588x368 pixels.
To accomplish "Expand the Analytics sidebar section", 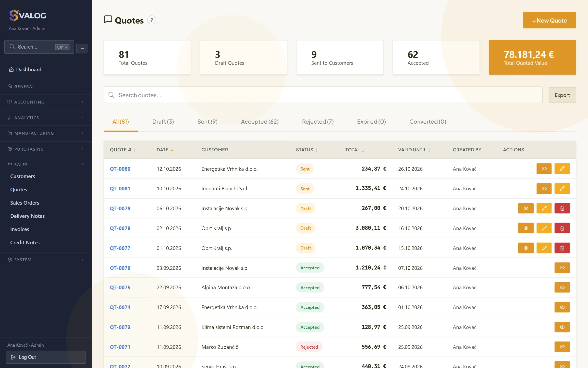I will (x=46, y=118).
